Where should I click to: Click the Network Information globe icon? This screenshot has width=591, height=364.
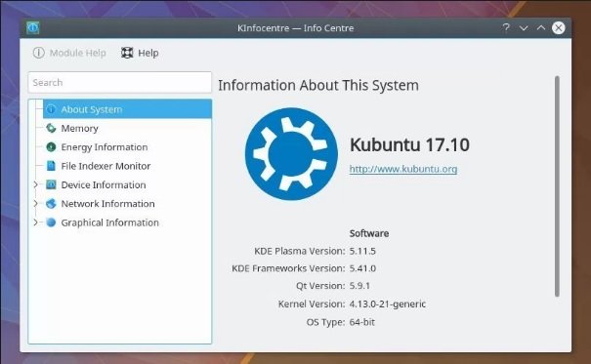51,204
